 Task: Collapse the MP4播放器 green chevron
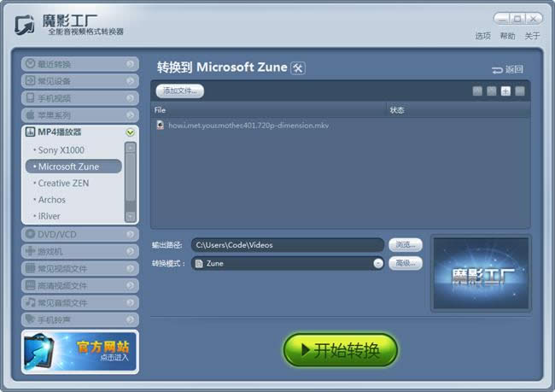tap(131, 132)
